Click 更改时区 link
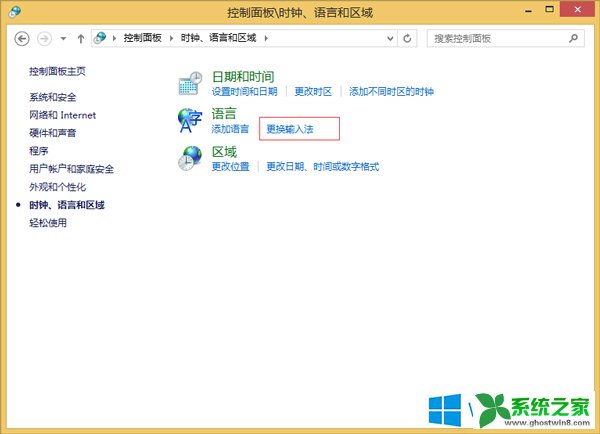600x434 pixels. tap(313, 91)
